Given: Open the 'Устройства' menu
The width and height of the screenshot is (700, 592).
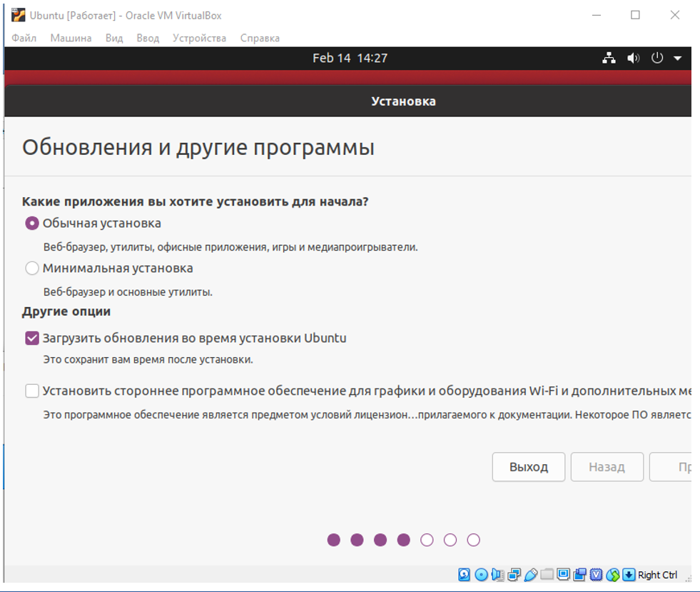Looking at the screenshot, I should 200,38.
